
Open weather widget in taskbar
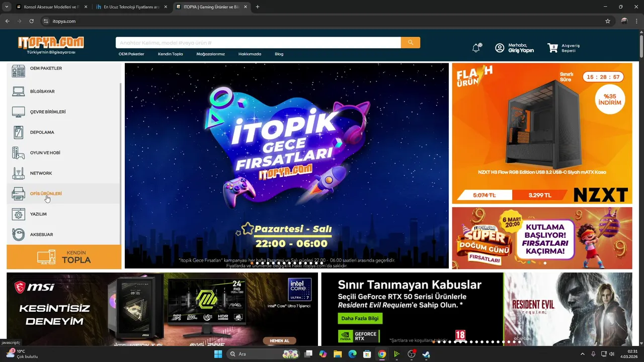pyautogui.click(x=21, y=354)
